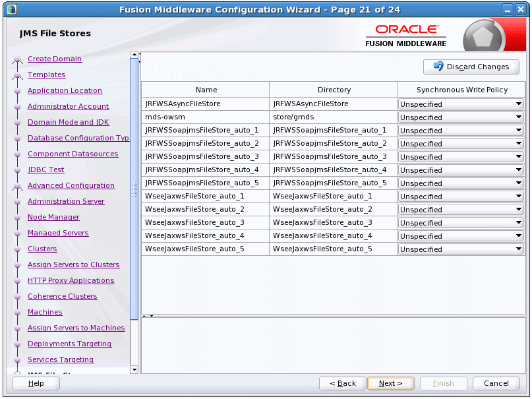Jump to Services Targeting step
This screenshot has width=532, height=399.
(61, 359)
